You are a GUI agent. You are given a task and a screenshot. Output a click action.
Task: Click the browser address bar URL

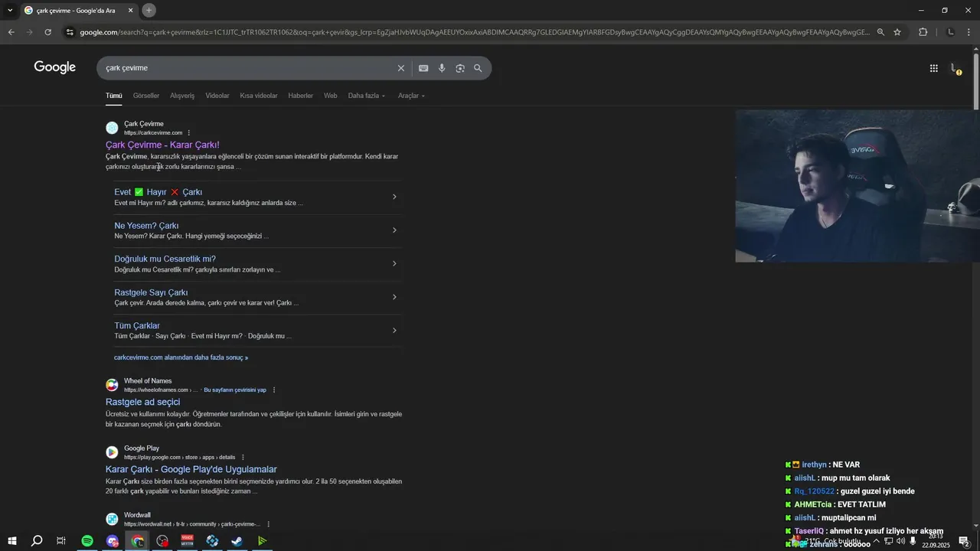pyautogui.click(x=475, y=32)
